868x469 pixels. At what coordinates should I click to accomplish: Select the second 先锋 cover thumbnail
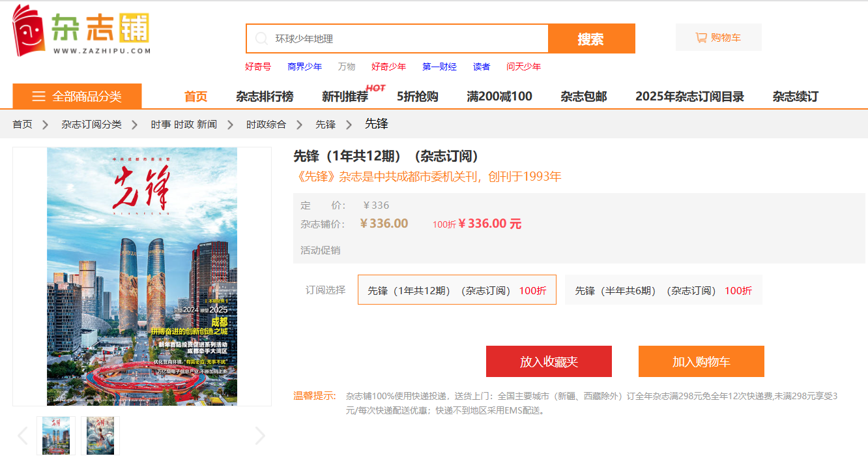click(x=100, y=436)
